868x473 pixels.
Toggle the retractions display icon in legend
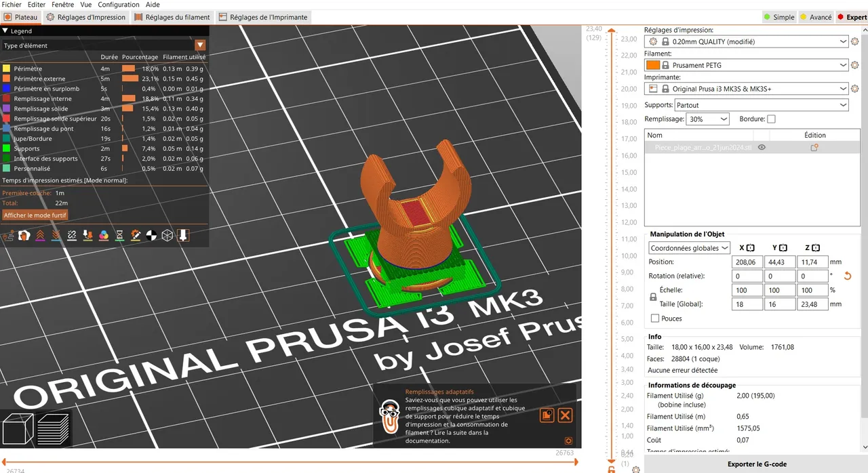point(40,235)
